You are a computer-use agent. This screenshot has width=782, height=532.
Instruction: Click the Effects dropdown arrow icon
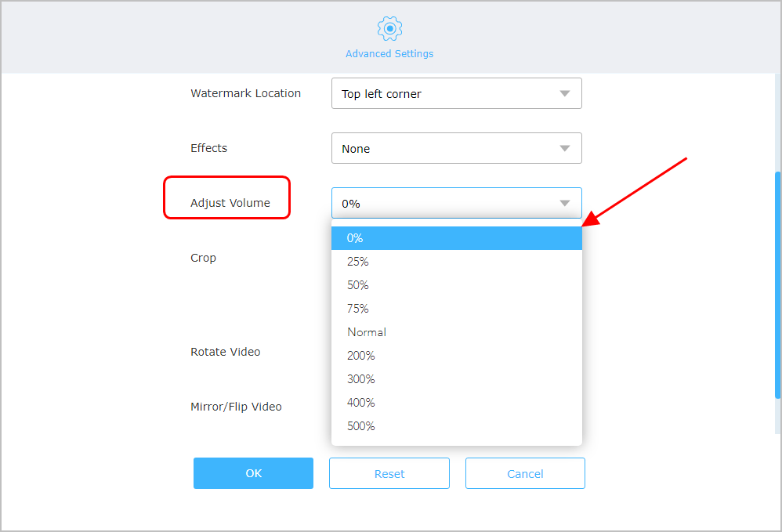[564, 148]
